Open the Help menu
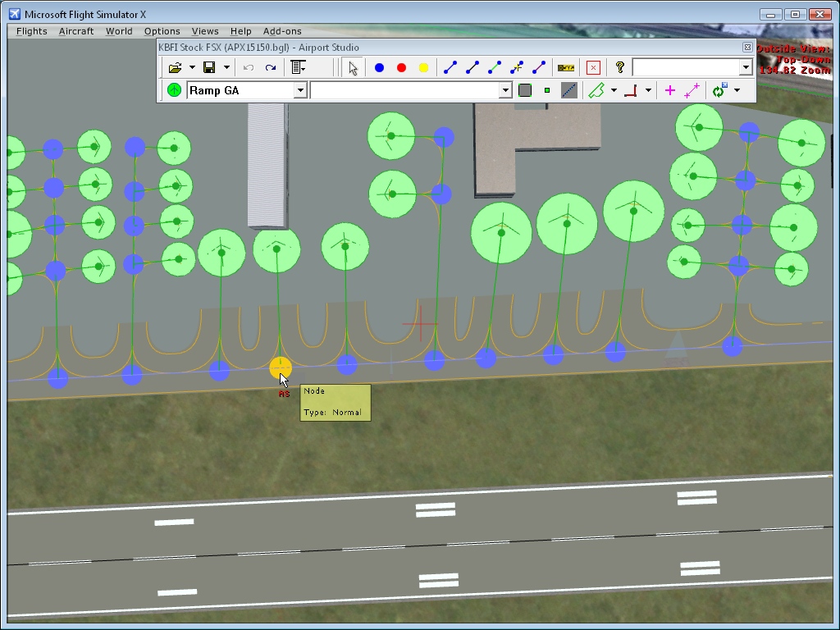Screen dimensions: 840x630 (x=240, y=31)
